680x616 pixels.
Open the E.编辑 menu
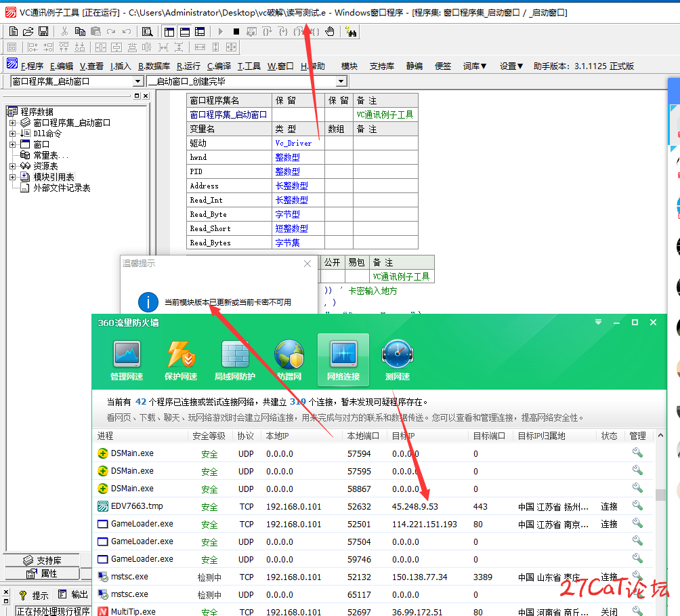(62, 66)
